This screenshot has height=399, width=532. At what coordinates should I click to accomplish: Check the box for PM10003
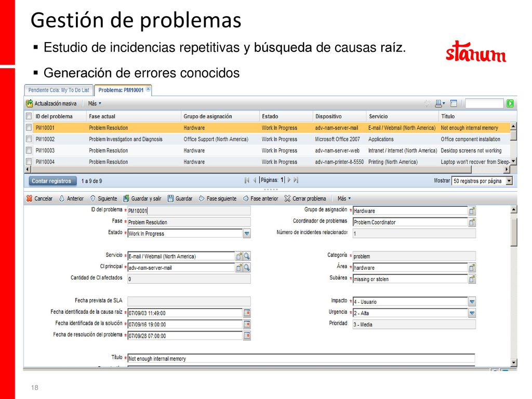pos(29,150)
